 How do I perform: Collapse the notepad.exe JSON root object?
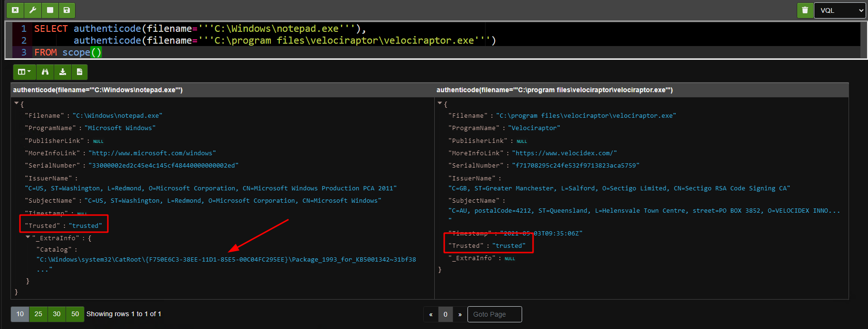coord(17,103)
